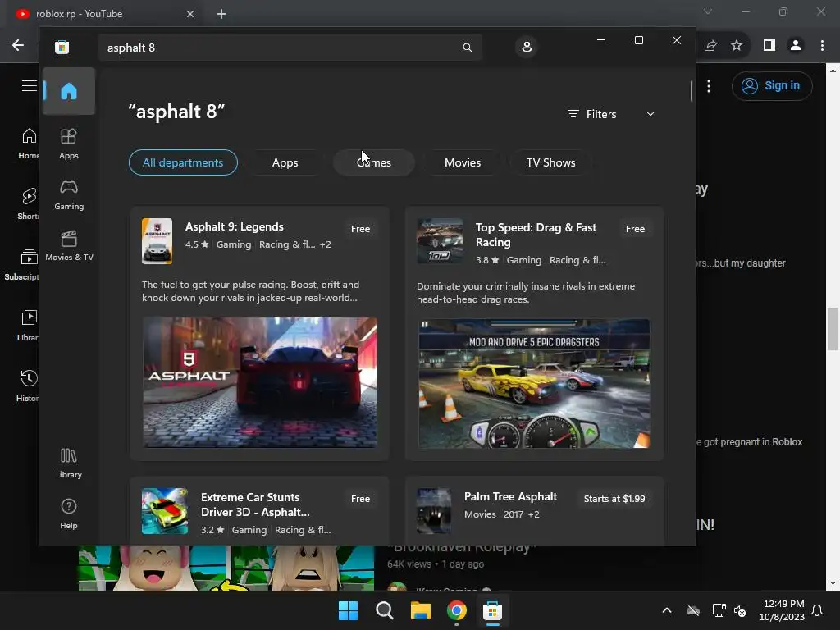
Task: Open Top Speed dragsters screenshot
Action: (x=534, y=384)
